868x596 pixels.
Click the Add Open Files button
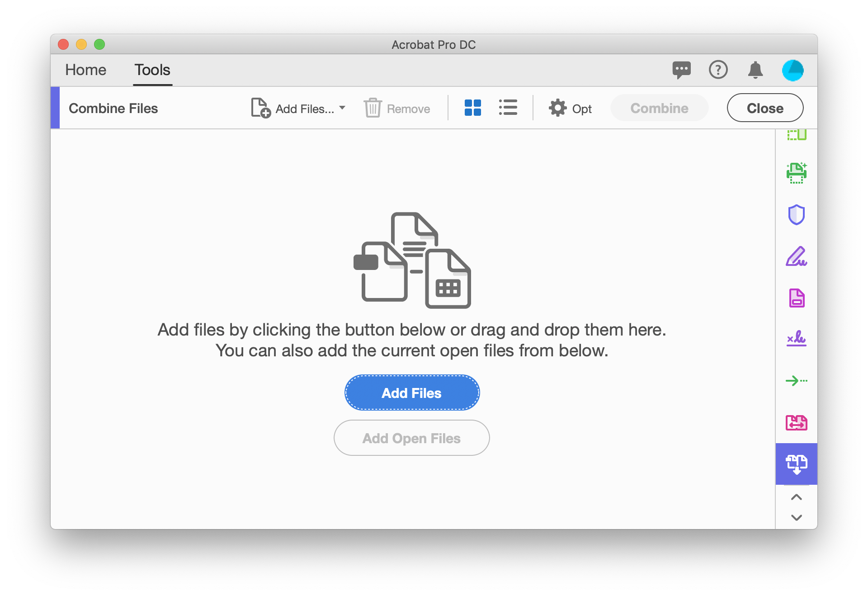pos(412,438)
